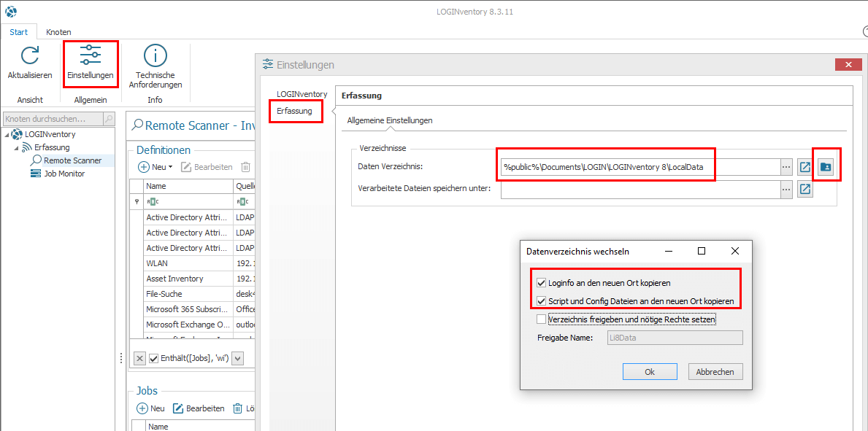868x431 pixels.
Task: Toggle the Enthält([Jobs], 'wi') filter checkbox
Action: 154,359
